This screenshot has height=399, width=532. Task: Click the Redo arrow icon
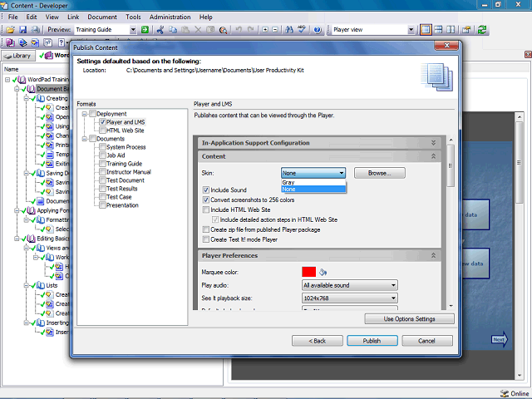251,30
